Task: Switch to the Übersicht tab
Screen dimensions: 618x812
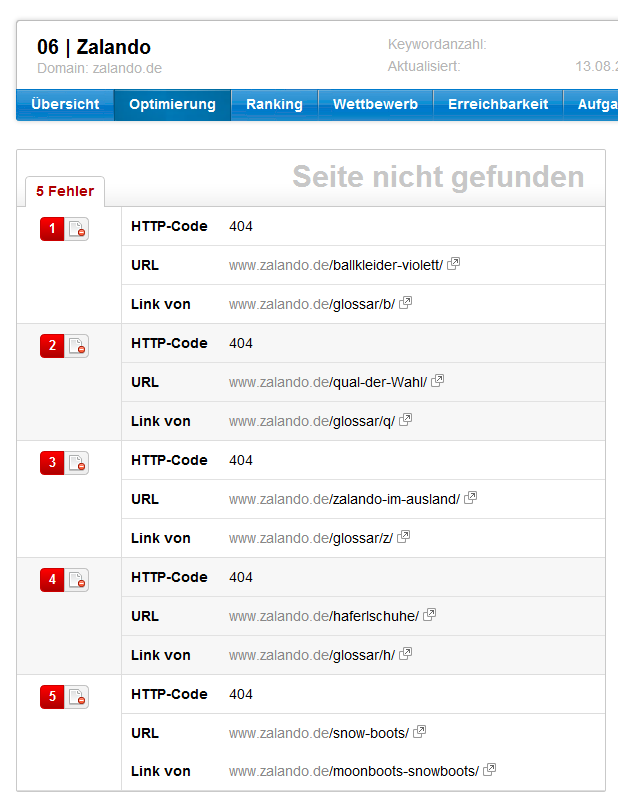Action: pos(65,104)
